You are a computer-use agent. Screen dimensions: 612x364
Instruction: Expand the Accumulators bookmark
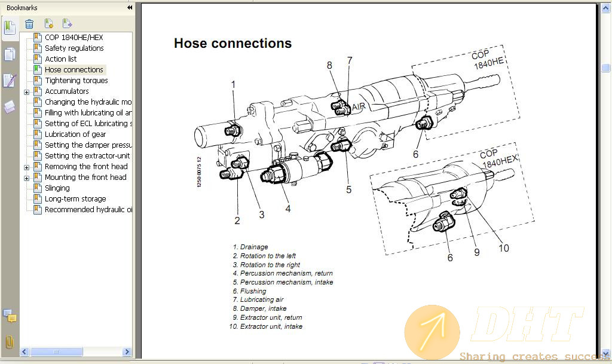click(x=26, y=92)
